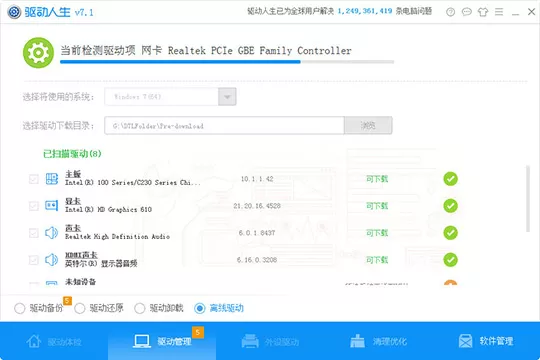Screen dimensions: 540x360
Task: Click the printer icon in 外设驱动 tab
Action: (x=250, y=341)
